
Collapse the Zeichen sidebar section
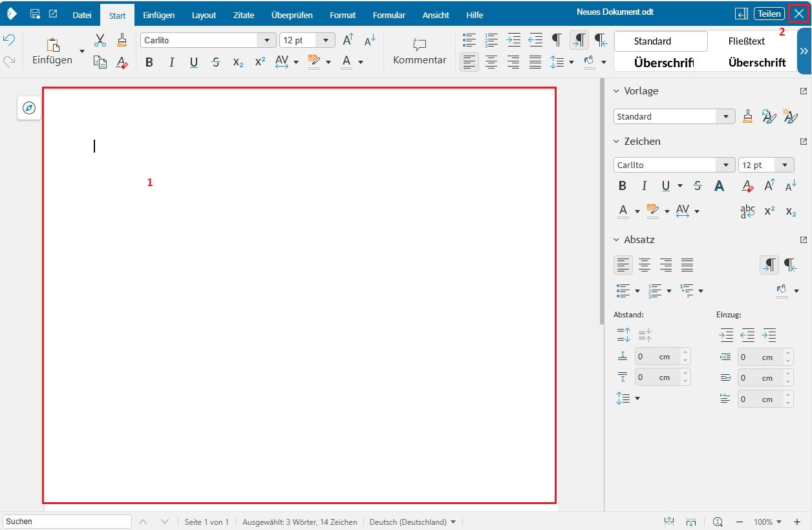point(616,142)
